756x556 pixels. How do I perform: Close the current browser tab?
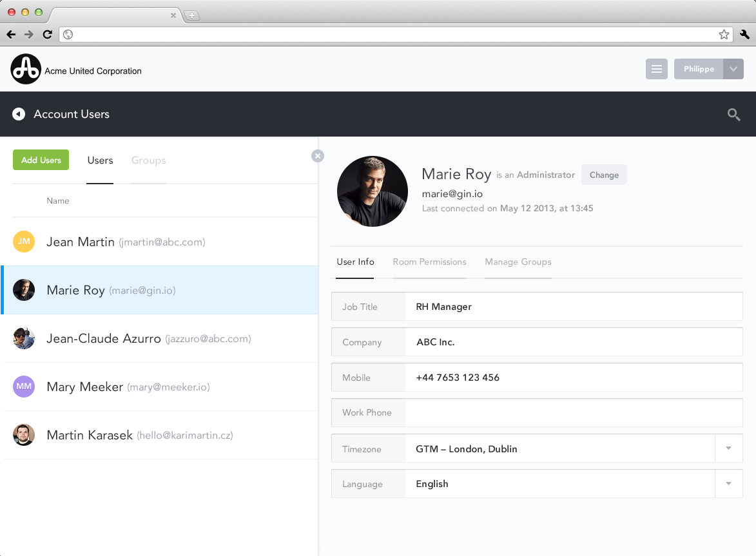[x=173, y=15]
